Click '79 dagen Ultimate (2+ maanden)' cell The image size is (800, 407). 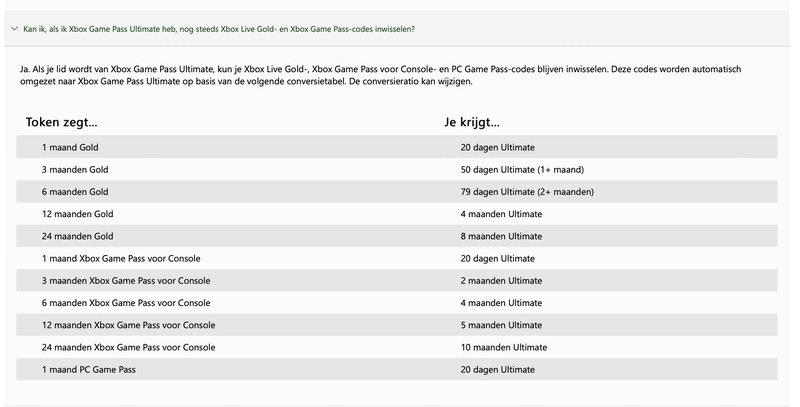pyautogui.click(x=527, y=192)
